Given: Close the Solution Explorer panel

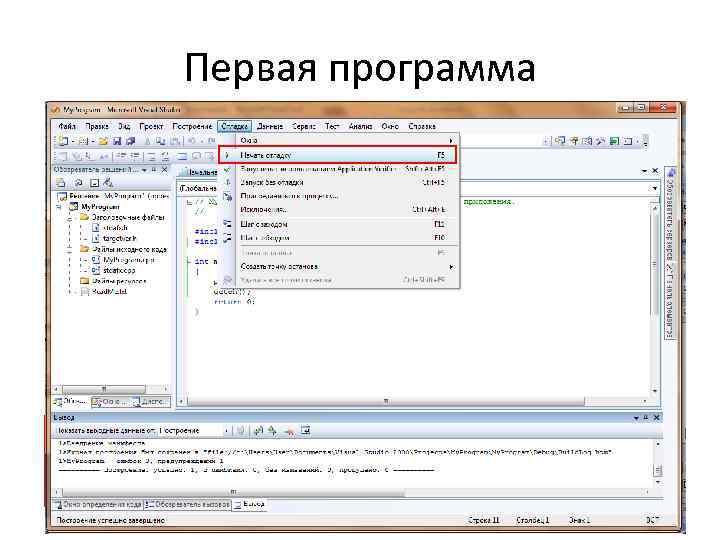Looking at the screenshot, I should tap(164, 170).
